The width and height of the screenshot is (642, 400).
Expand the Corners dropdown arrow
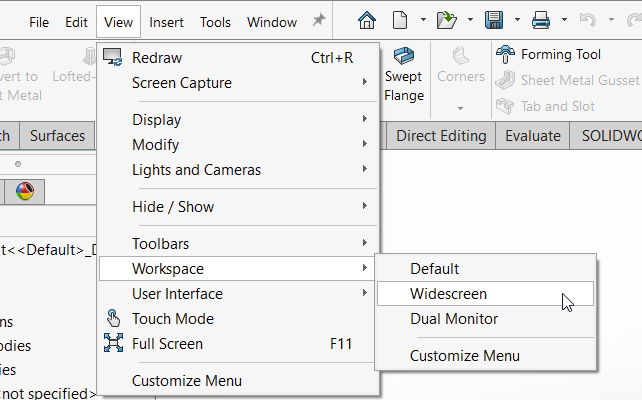coord(461,108)
